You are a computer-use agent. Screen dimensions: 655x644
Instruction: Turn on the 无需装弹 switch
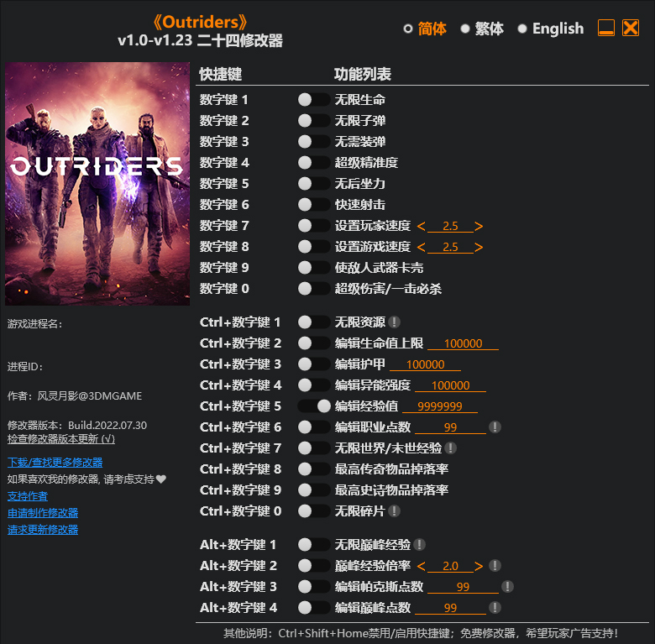314,141
